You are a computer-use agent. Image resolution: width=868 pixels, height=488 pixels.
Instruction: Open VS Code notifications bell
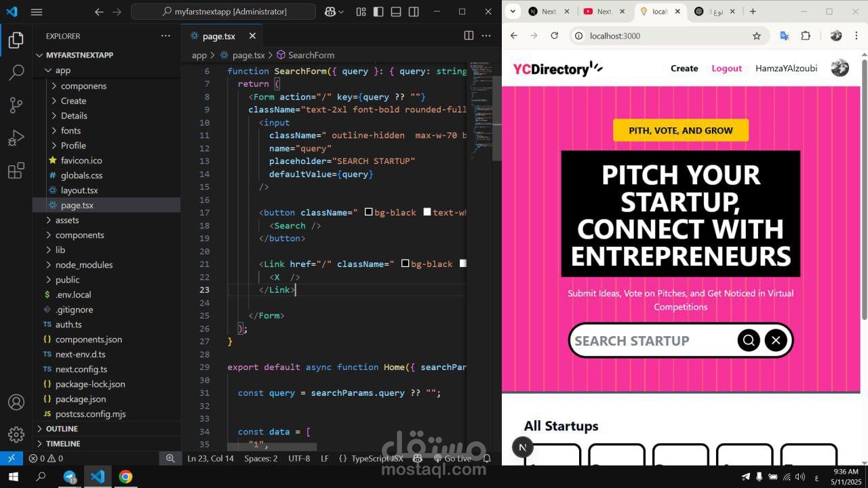click(x=486, y=458)
